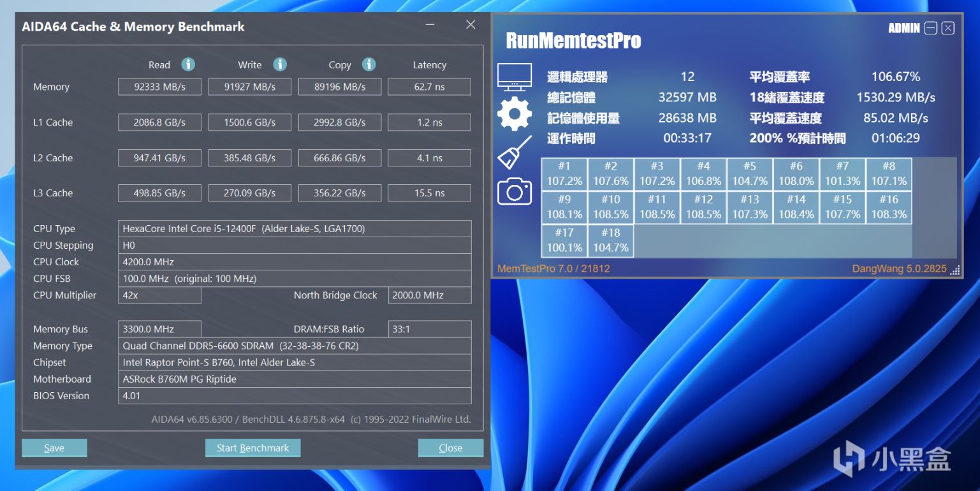The height and width of the screenshot is (491, 980).
Task: Open RunMemtestPro settings gear icon
Action: tap(515, 115)
